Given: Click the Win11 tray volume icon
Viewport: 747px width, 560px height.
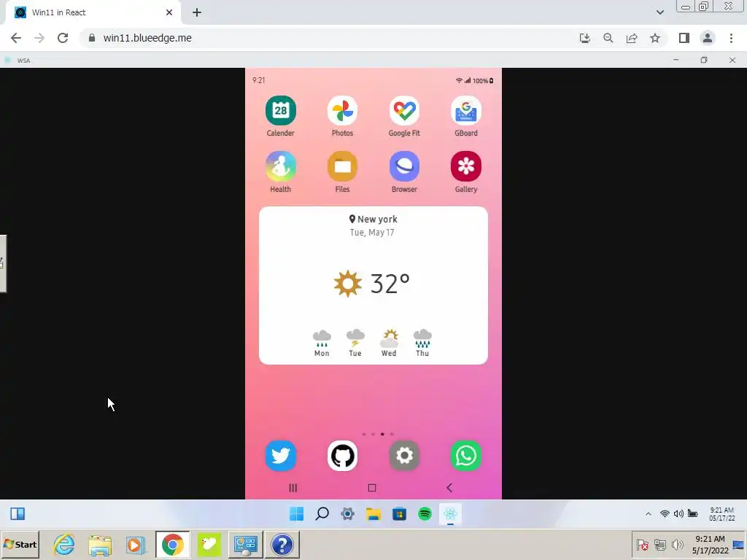Looking at the screenshot, I should (678, 514).
